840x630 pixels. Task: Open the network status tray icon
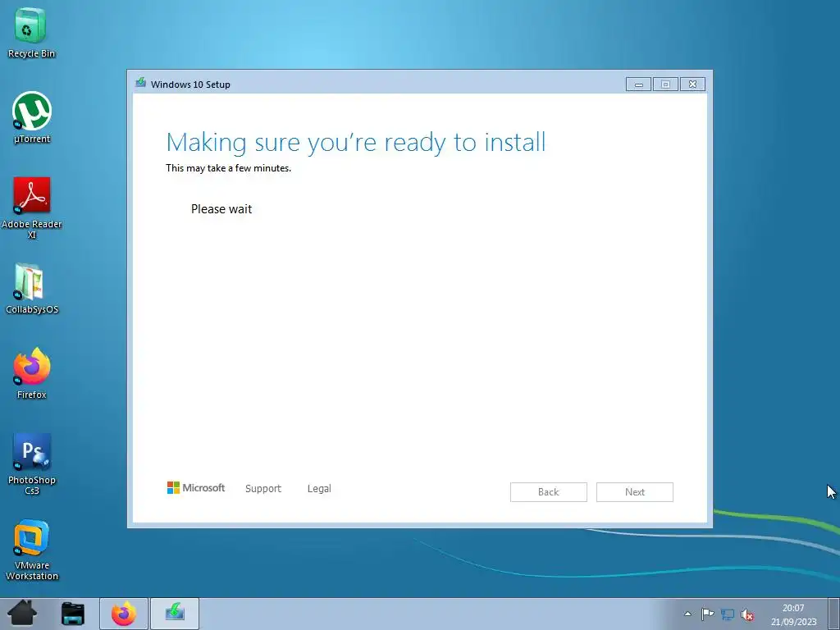pyautogui.click(x=728, y=614)
